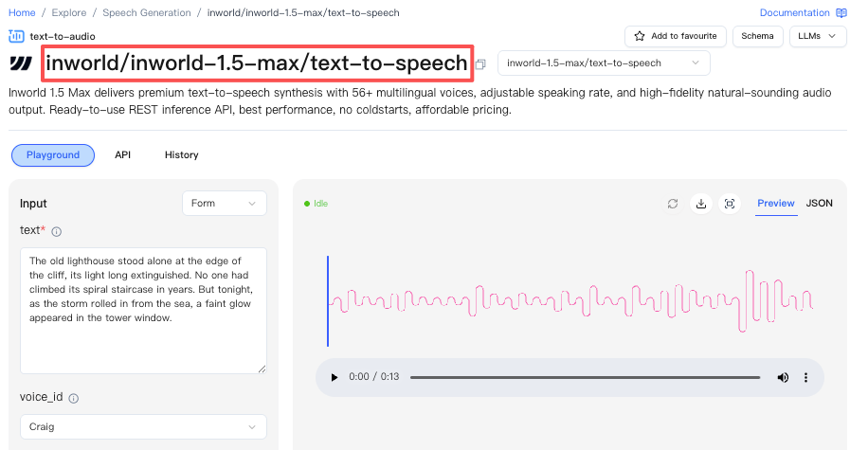Open the inworld-1.5-max/text-to-speech model selector
This screenshot has height=450, width=868.
click(604, 63)
